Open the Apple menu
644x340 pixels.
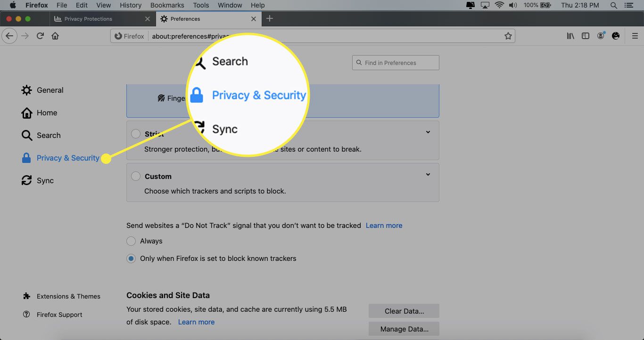coord(13,5)
